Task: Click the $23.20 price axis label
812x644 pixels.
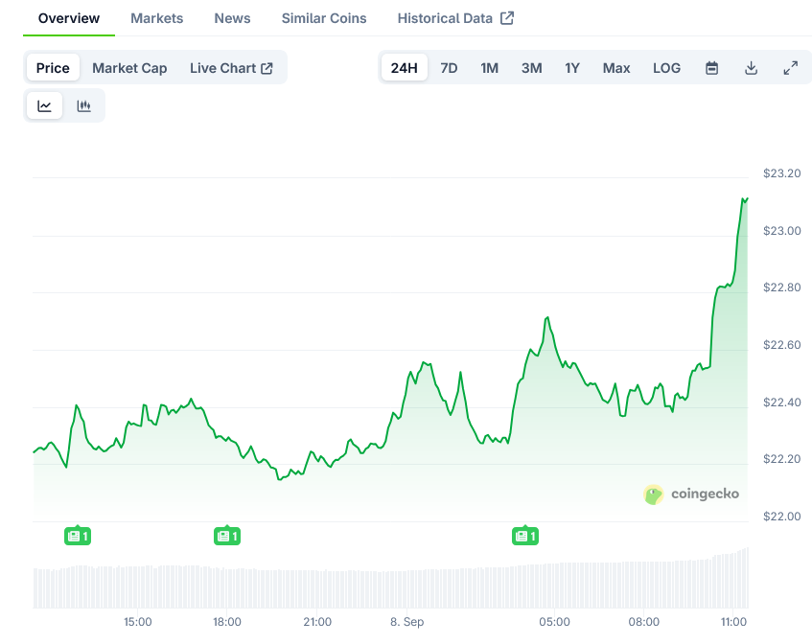Action: 782,173
